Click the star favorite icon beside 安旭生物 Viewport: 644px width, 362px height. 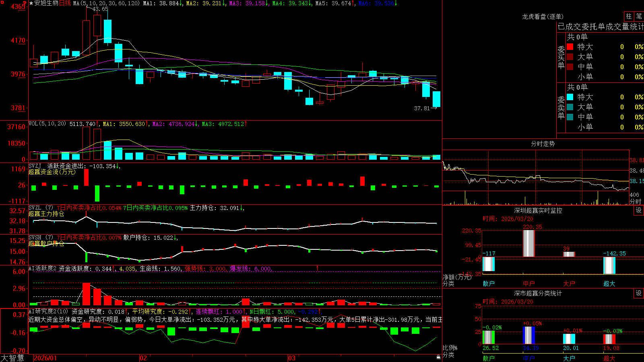(x=31, y=3)
